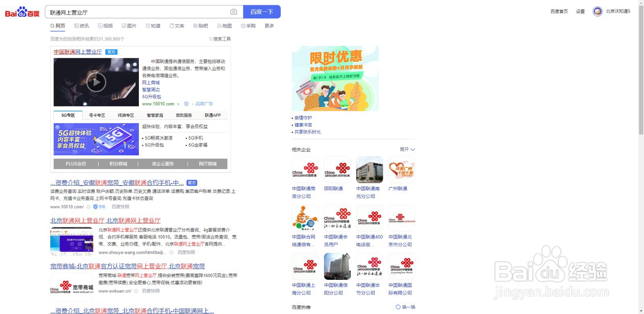The height and width of the screenshot is (314, 644).
Task: Open camera image search icon
Action: tap(233, 12)
